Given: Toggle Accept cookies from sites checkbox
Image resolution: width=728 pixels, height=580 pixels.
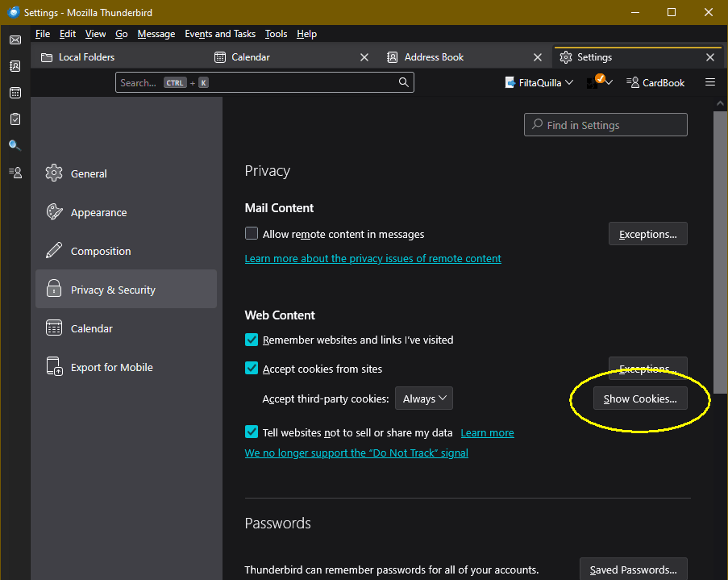Looking at the screenshot, I should [252, 369].
